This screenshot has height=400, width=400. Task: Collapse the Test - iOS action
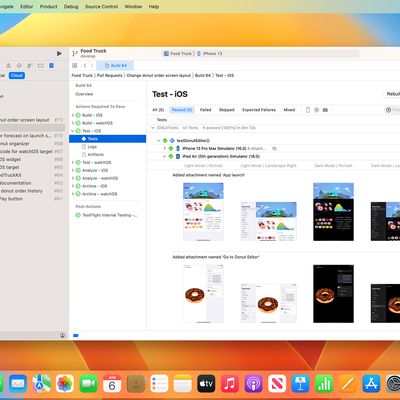pos(73,131)
